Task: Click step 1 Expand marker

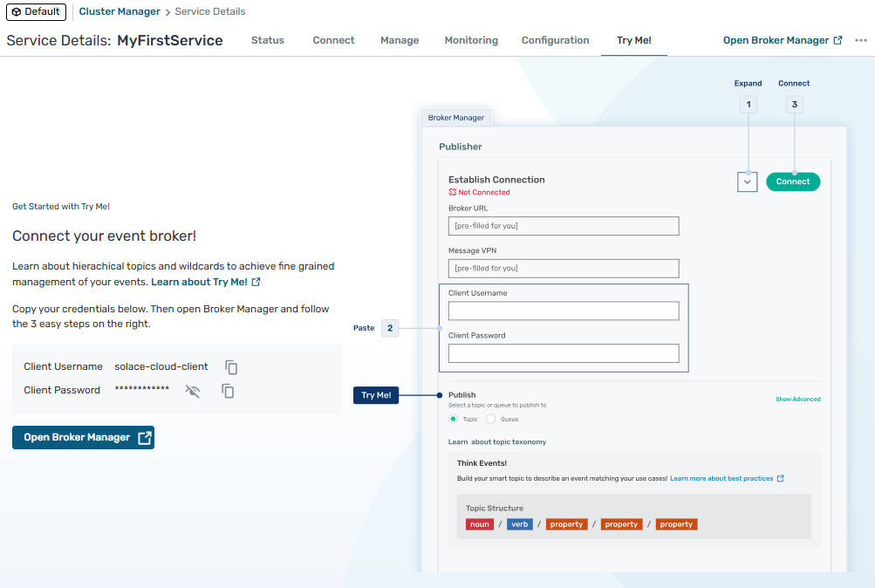Action: tap(748, 105)
